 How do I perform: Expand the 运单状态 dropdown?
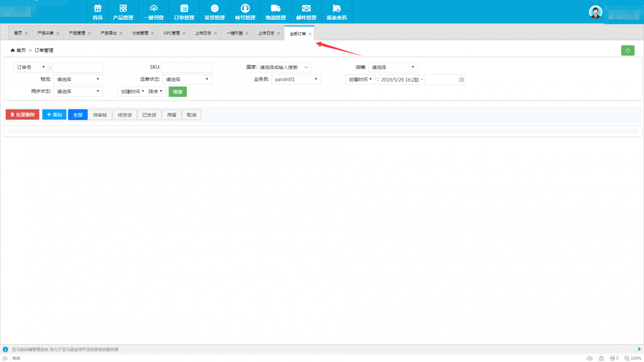(187, 79)
